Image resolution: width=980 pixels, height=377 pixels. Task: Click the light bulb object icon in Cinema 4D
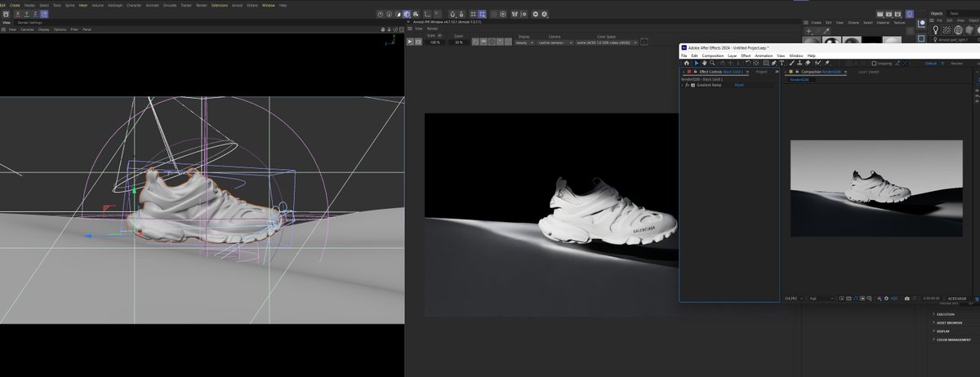(x=936, y=30)
